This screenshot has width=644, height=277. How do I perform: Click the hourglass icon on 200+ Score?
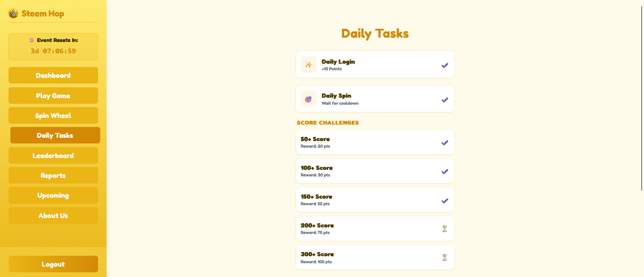point(445,229)
